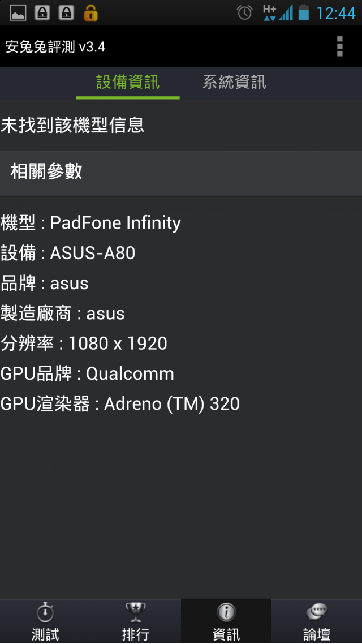Tap the orange padlock notification icon
The width and height of the screenshot is (362, 644).
point(90,12)
